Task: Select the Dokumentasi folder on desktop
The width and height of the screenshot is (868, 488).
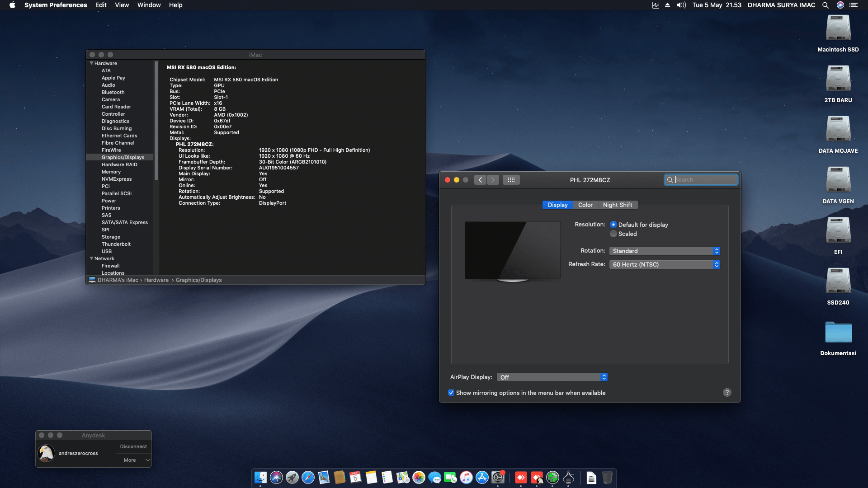Action: click(838, 338)
